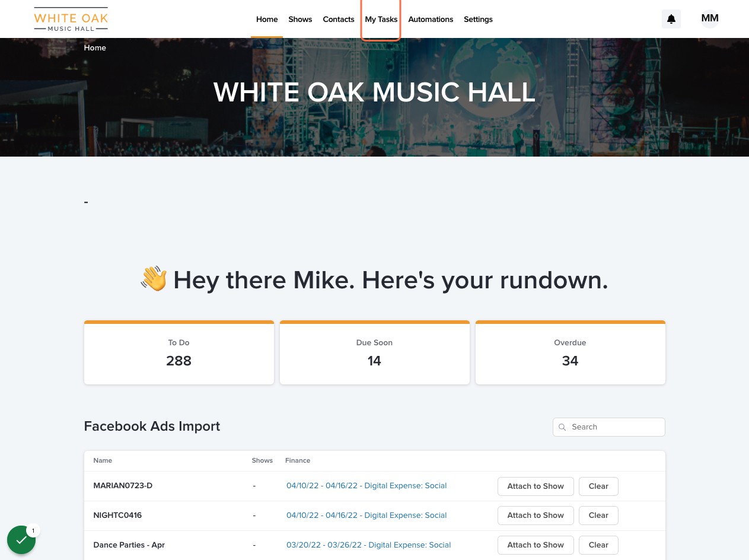Open the Automations tab
The height and width of the screenshot is (560, 749).
(431, 19)
